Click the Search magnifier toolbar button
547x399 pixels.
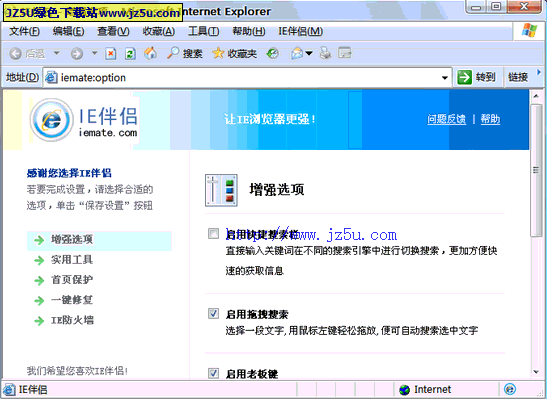click(x=184, y=53)
